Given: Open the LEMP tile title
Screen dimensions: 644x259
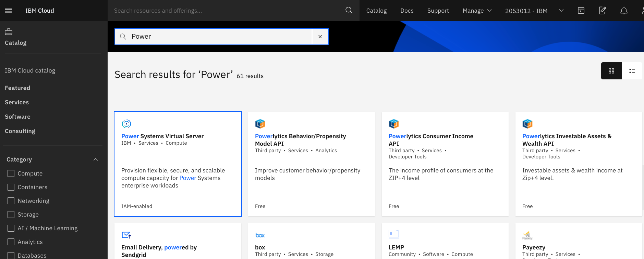Looking at the screenshot, I should (396, 247).
